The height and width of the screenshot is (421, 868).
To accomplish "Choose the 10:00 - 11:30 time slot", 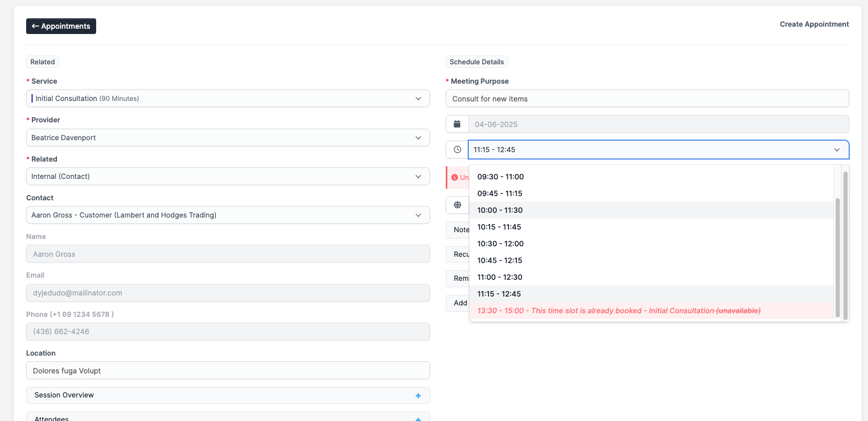I will pos(500,210).
